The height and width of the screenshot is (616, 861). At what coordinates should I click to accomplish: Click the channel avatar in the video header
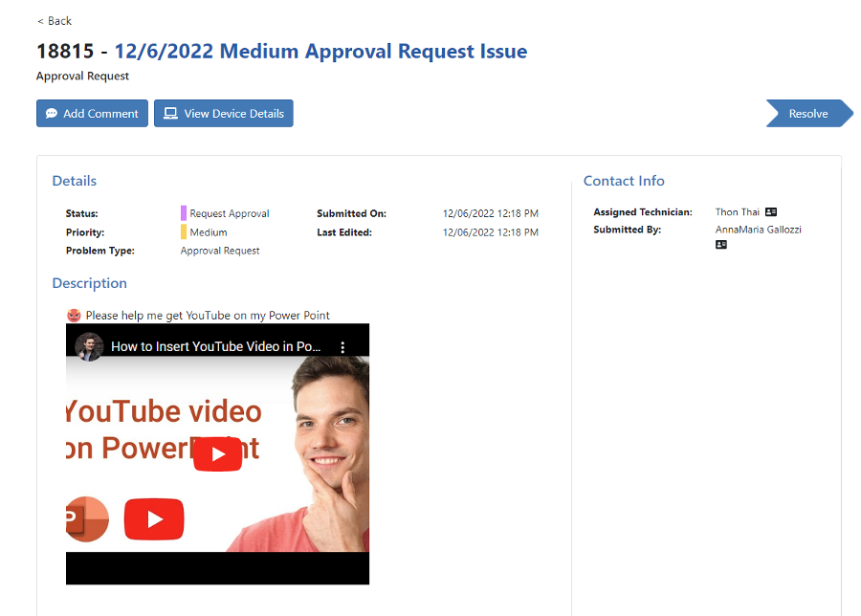[89, 347]
